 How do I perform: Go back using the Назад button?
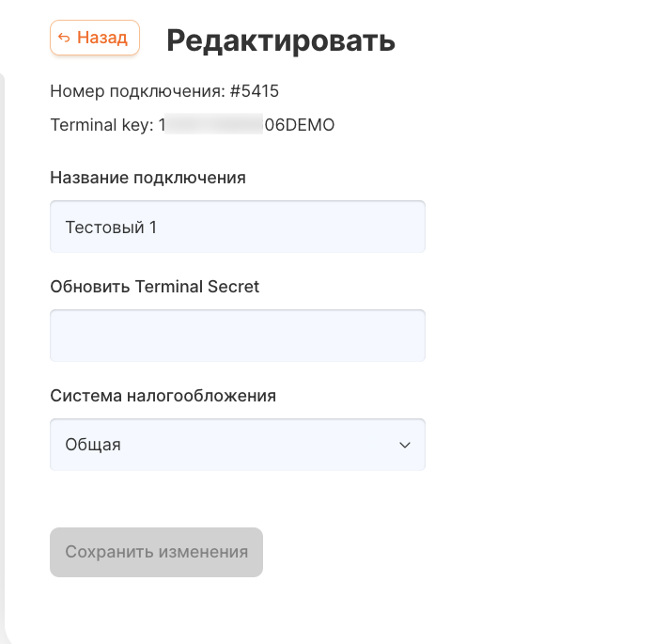click(95, 38)
